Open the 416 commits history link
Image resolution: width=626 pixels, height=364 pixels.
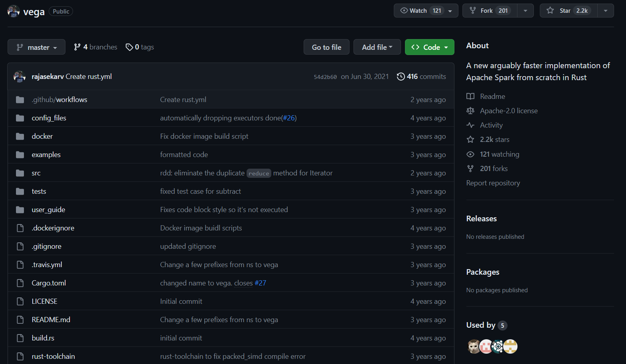click(x=421, y=77)
